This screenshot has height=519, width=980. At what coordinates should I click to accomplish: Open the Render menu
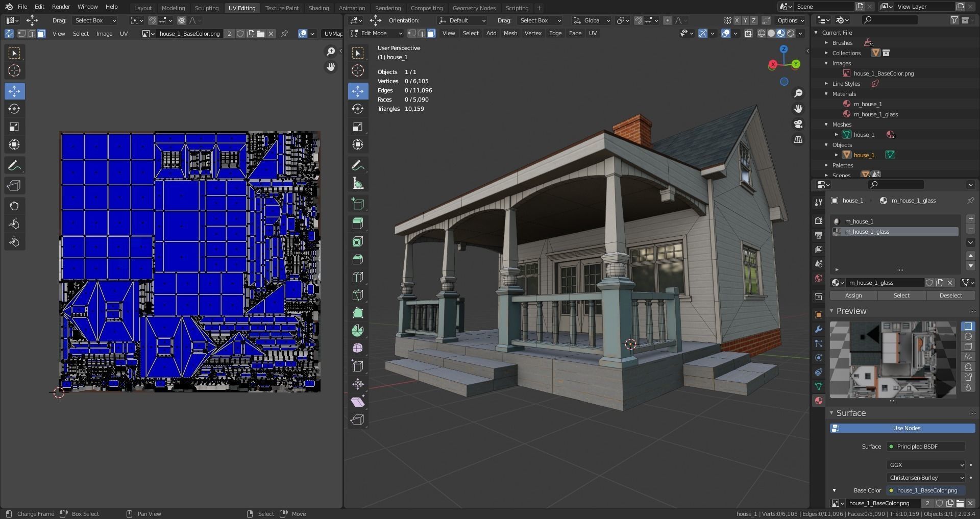pyautogui.click(x=61, y=7)
